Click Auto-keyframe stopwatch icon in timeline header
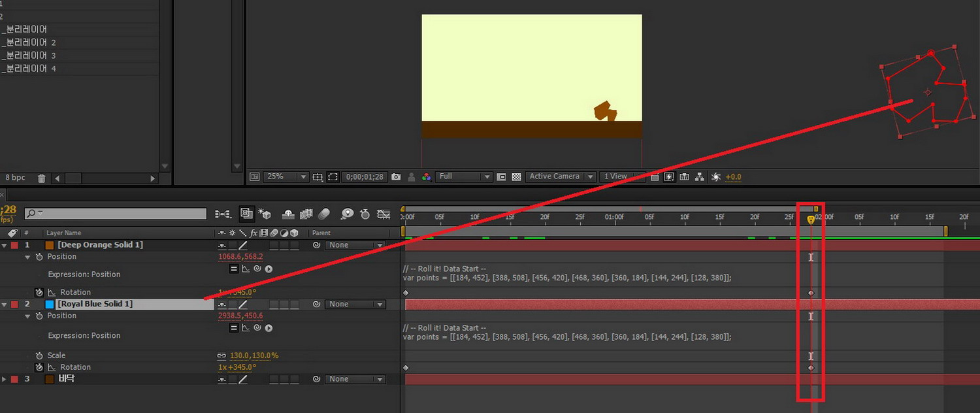Image resolution: width=980 pixels, height=413 pixels. (x=365, y=214)
